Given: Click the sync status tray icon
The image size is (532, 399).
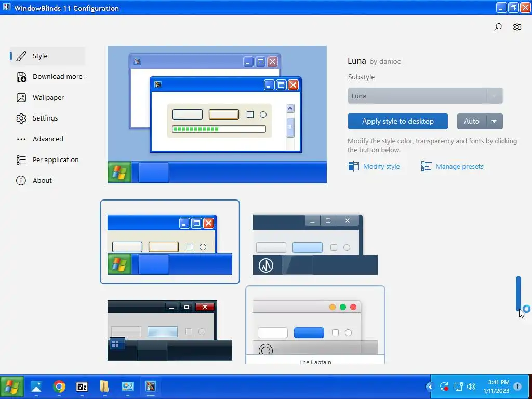Looking at the screenshot, I should click(x=444, y=387).
